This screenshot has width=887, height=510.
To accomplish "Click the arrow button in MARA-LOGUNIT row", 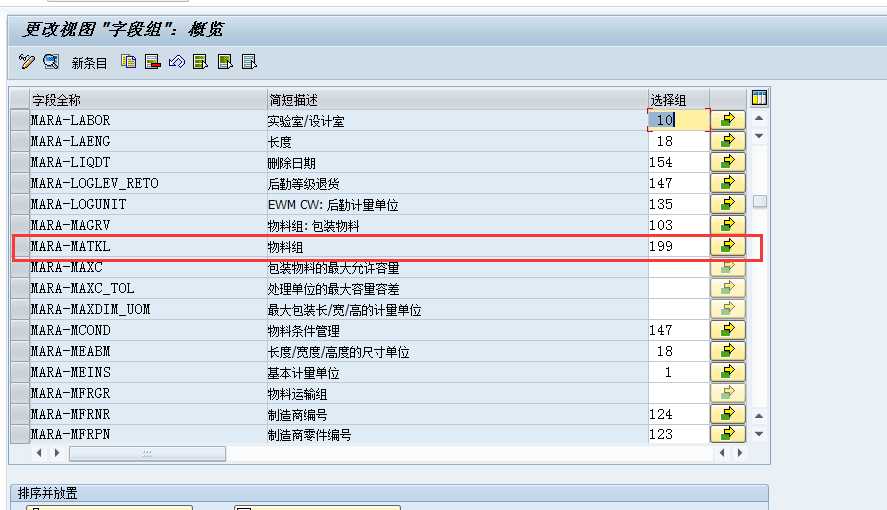I will (x=727, y=204).
